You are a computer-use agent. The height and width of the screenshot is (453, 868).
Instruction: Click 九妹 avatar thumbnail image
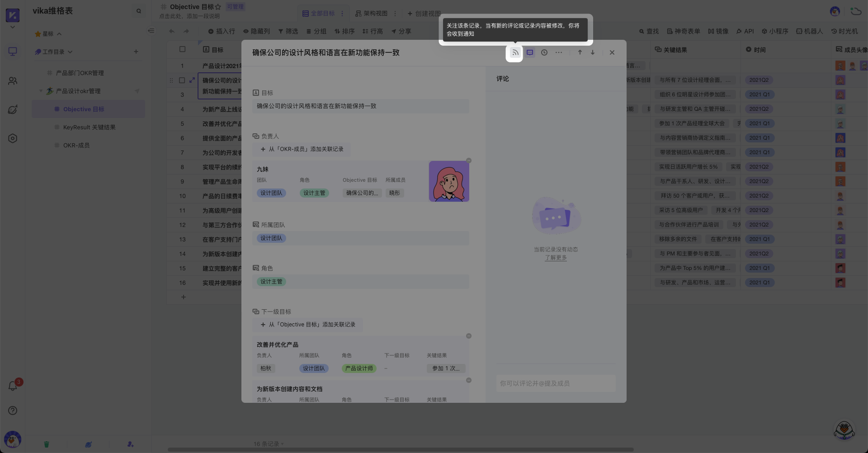coord(449,181)
